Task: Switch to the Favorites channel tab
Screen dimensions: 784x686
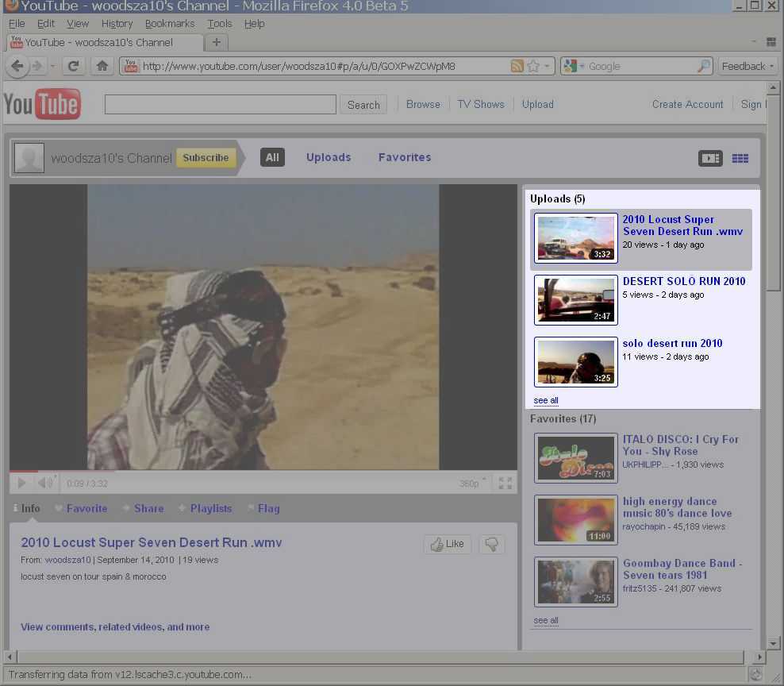Action: click(405, 157)
